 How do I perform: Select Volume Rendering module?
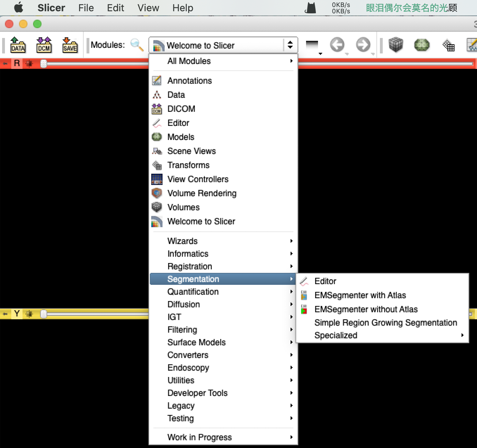pos(223,193)
